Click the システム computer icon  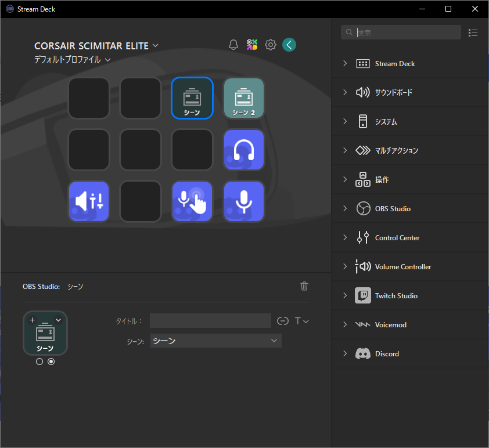coord(363,121)
